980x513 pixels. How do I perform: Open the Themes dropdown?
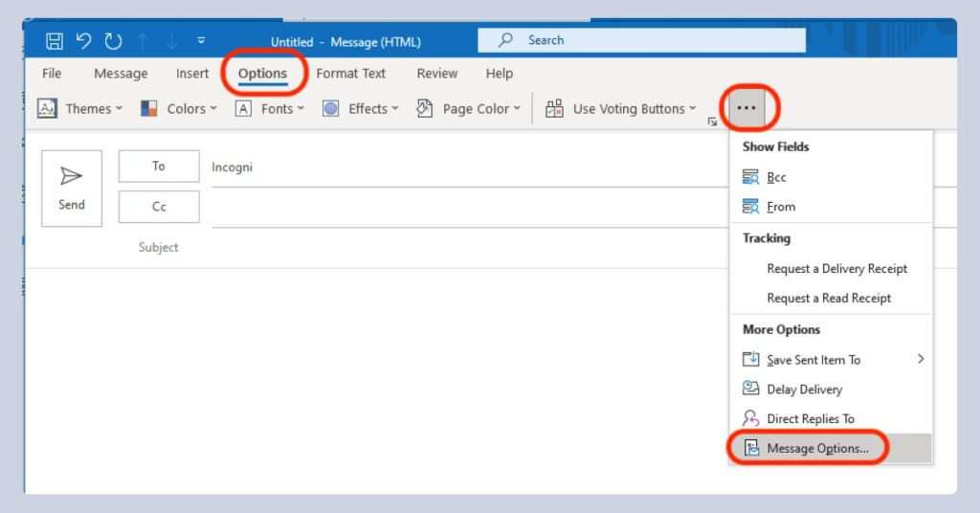[80, 109]
